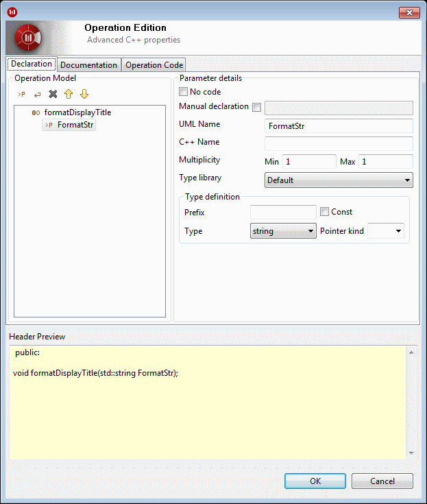Open the Operation Code tab
This screenshot has width=427, height=504.
click(154, 65)
